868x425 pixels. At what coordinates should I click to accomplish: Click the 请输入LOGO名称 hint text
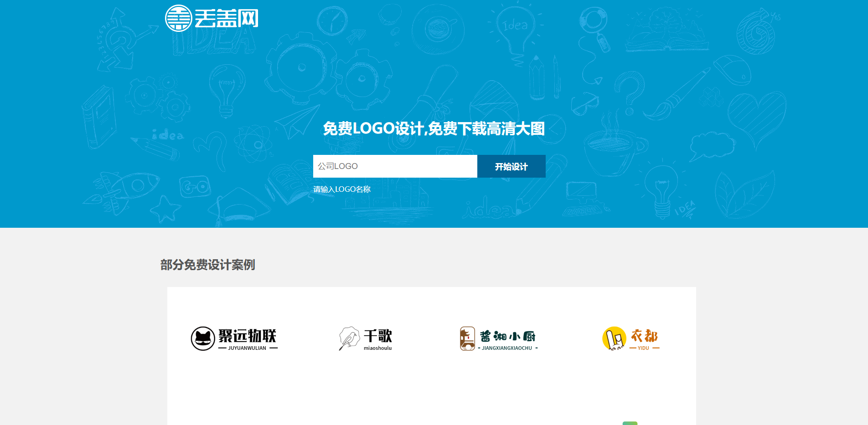[x=341, y=189]
